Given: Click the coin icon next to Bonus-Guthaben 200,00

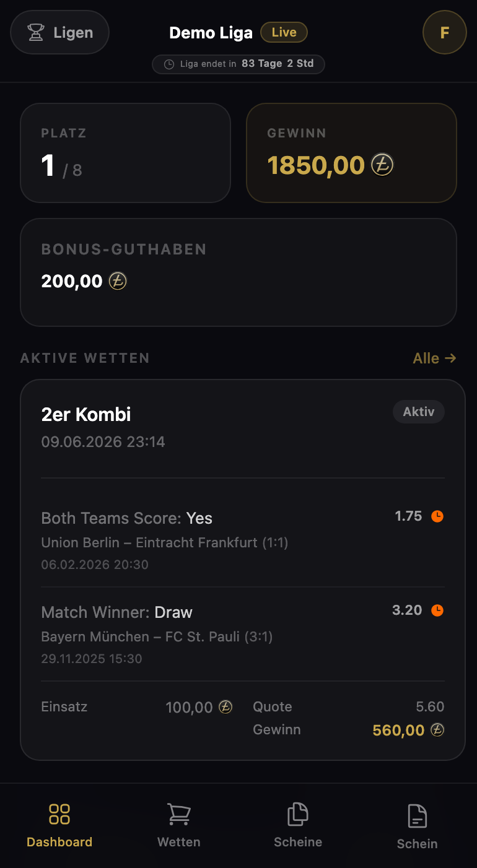Looking at the screenshot, I should coord(118,281).
